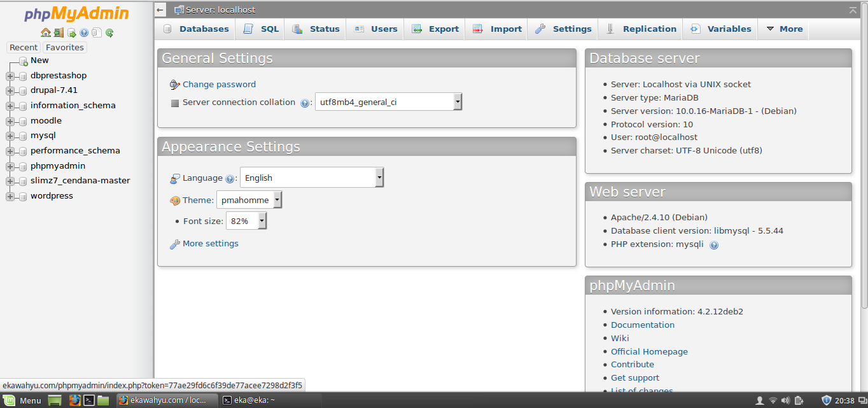
Task: Collapse top menu using double-chevron icon
Action: 853,10
